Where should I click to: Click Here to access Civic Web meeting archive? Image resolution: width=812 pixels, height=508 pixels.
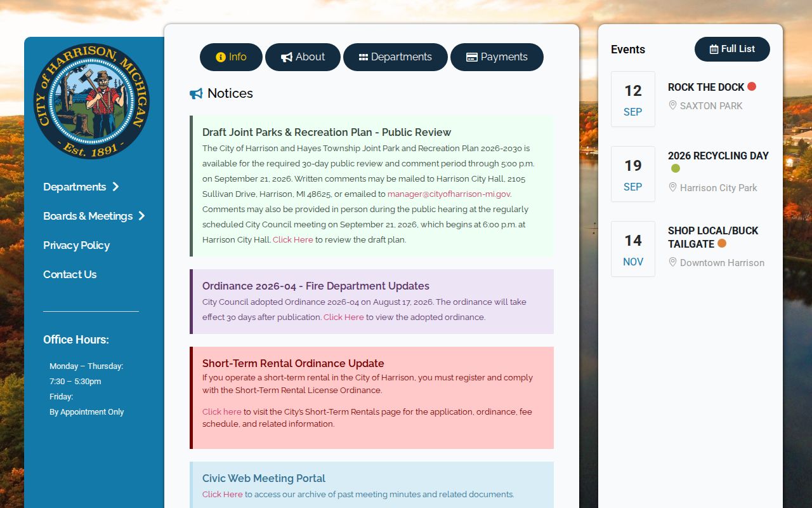pyautogui.click(x=223, y=494)
